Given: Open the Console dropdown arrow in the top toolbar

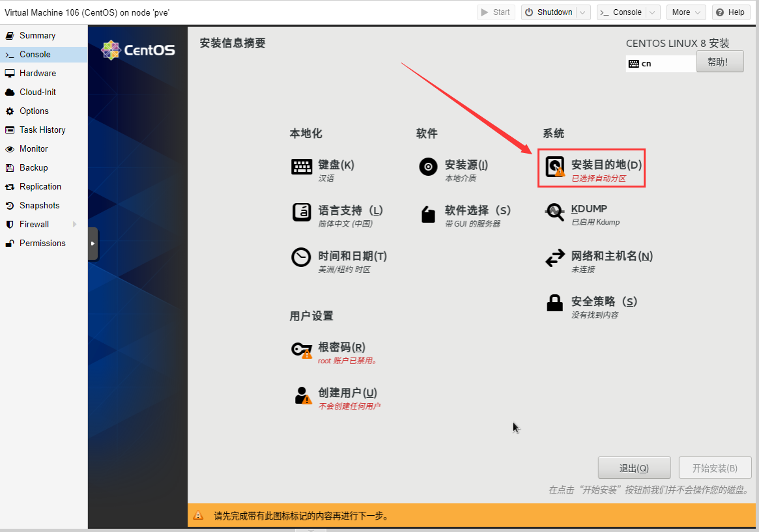Looking at the screenshot, I should [x=653, y=12].
